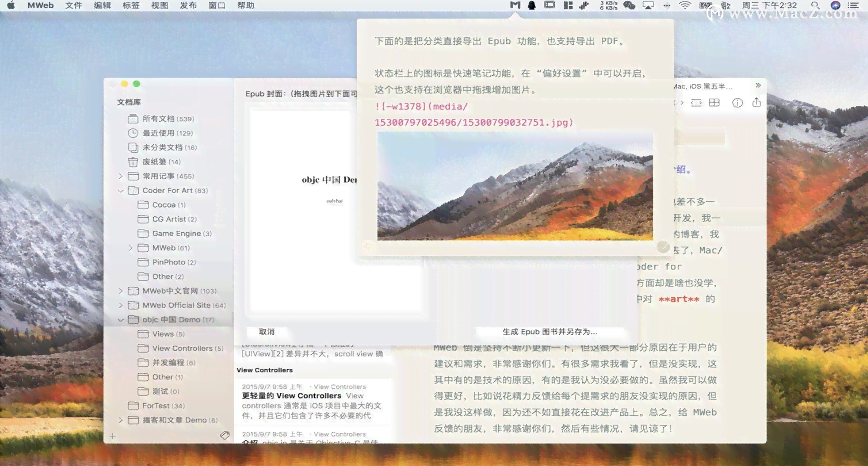This screenshot has width=868, height=466.
Task: Open the 帮助 menu
Action: point(245,5)
